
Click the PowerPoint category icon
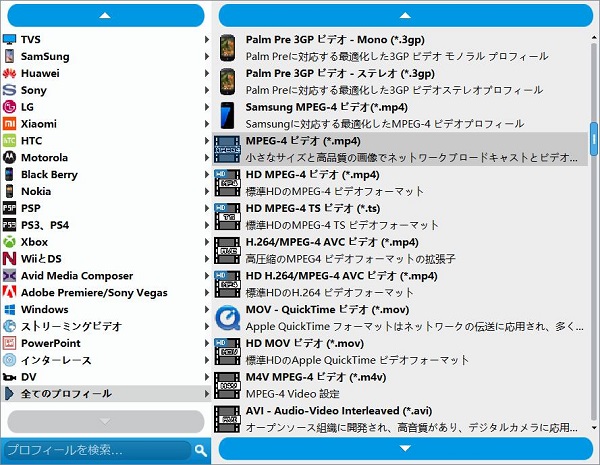(x=10, y=343)
